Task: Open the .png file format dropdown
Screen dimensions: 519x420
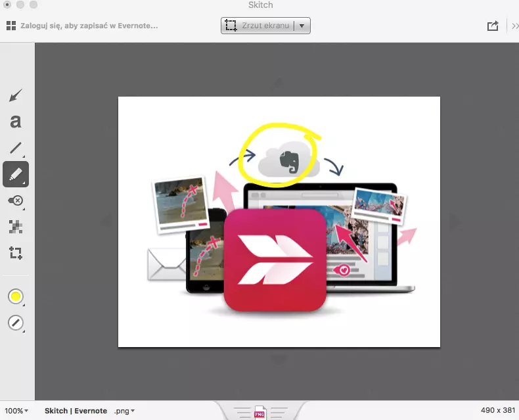Action: [x=124, y=411]
